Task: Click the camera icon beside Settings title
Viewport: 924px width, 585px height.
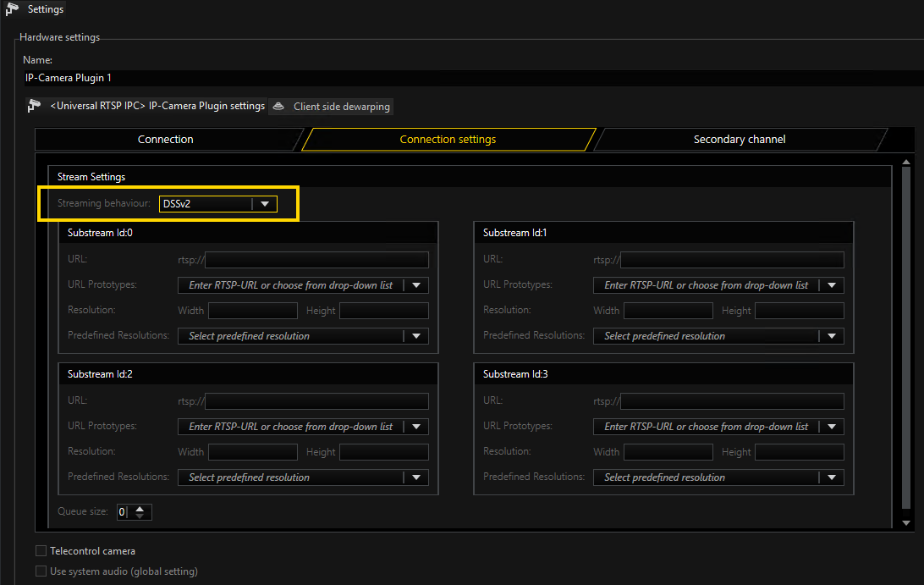Action: coord(10,9)
